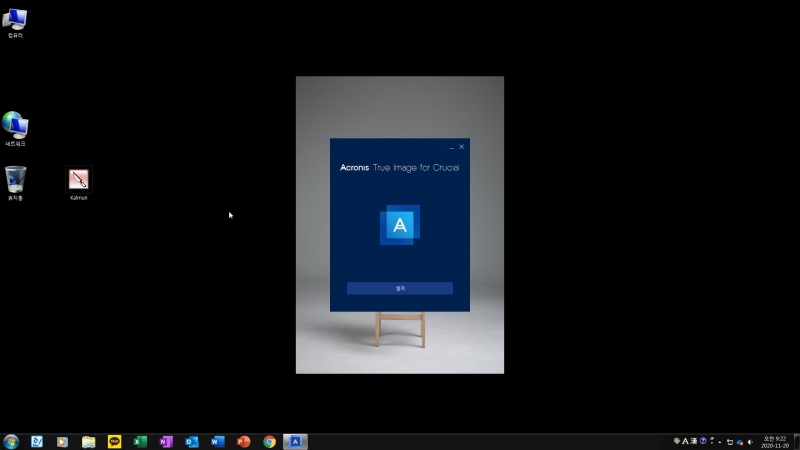
Task: Click the Acronis blue A logo
Action: click(x=399, y=225)
